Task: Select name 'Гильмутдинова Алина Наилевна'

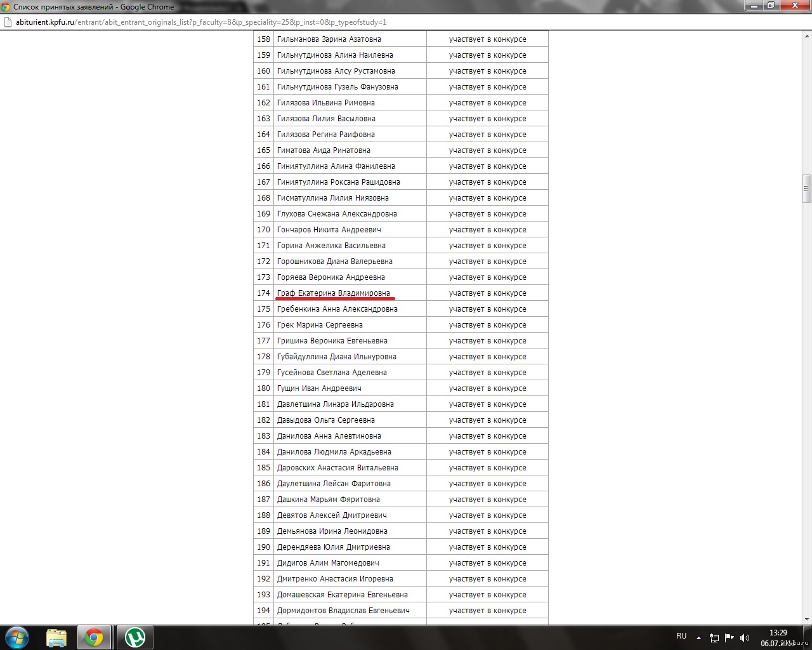Action: pos(335,55)
